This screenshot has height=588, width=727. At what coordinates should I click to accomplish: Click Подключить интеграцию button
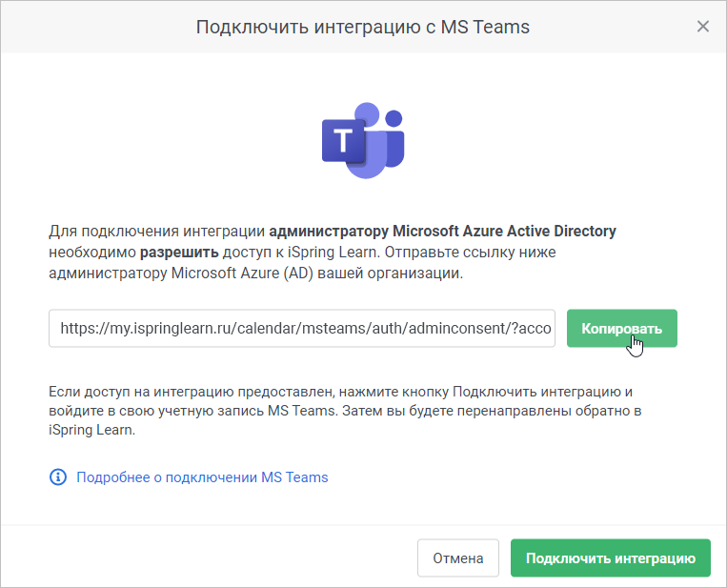pos(610,558)
